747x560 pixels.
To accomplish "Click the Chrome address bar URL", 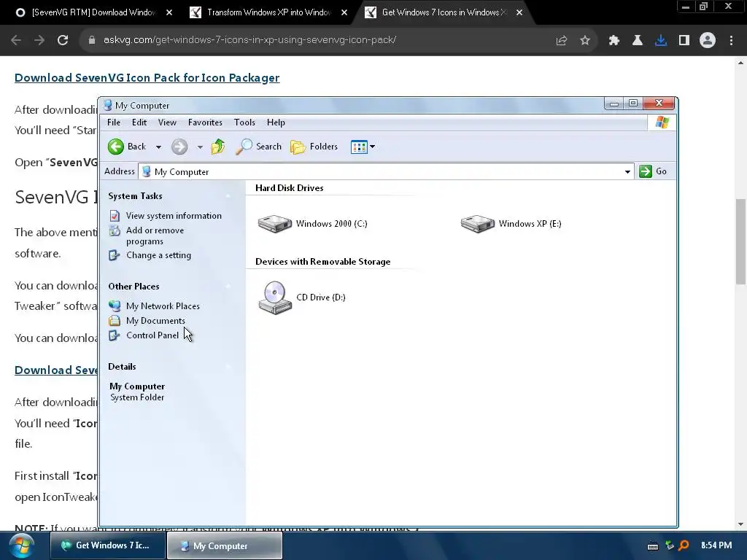I will tap(249, 40).
